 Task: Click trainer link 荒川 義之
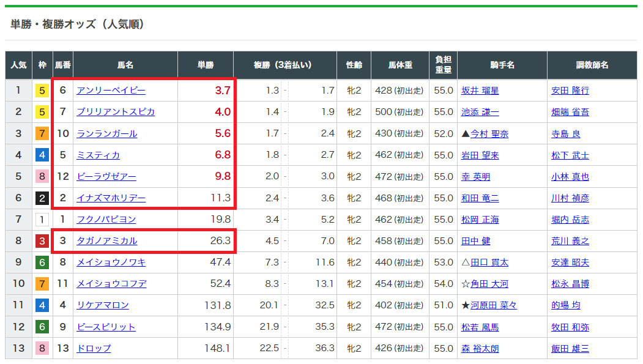point(570,241)
